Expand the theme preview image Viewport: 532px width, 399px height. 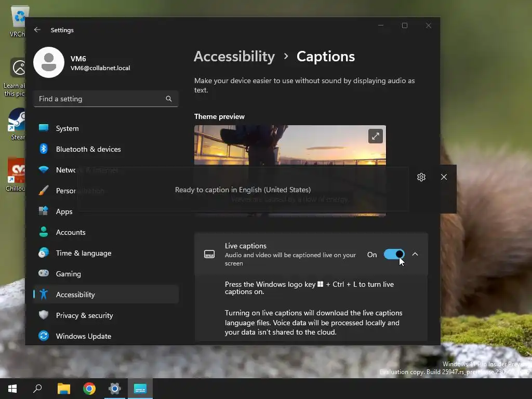click(375, 136)
